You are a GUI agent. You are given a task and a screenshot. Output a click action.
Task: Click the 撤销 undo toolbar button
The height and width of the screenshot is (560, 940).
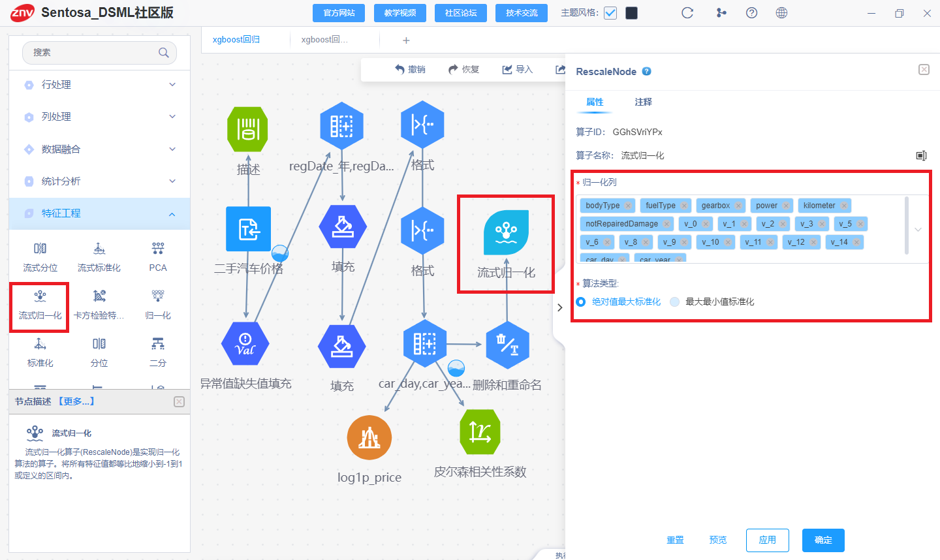tap(411, 69)
